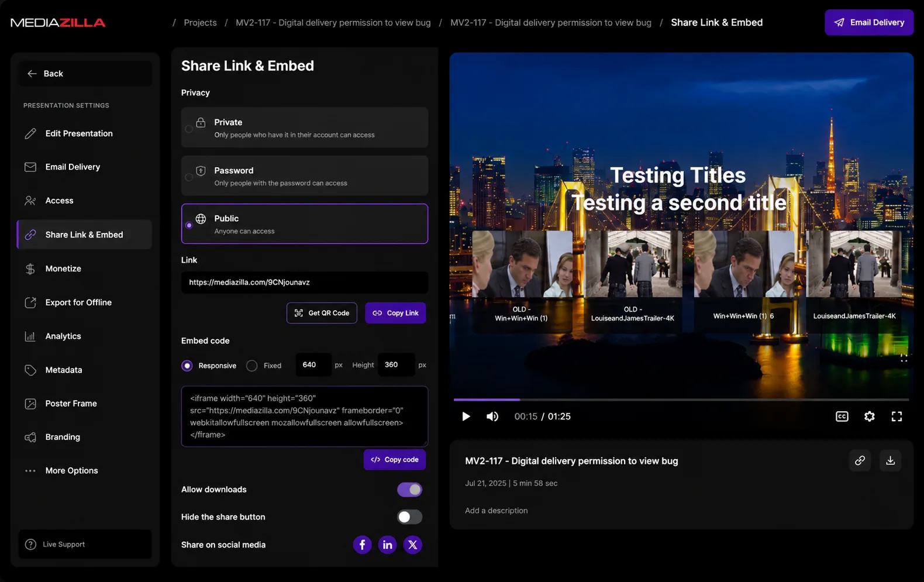Choose Responsive embed mode
The image size is (924, 582).
(x=187, y=366)
